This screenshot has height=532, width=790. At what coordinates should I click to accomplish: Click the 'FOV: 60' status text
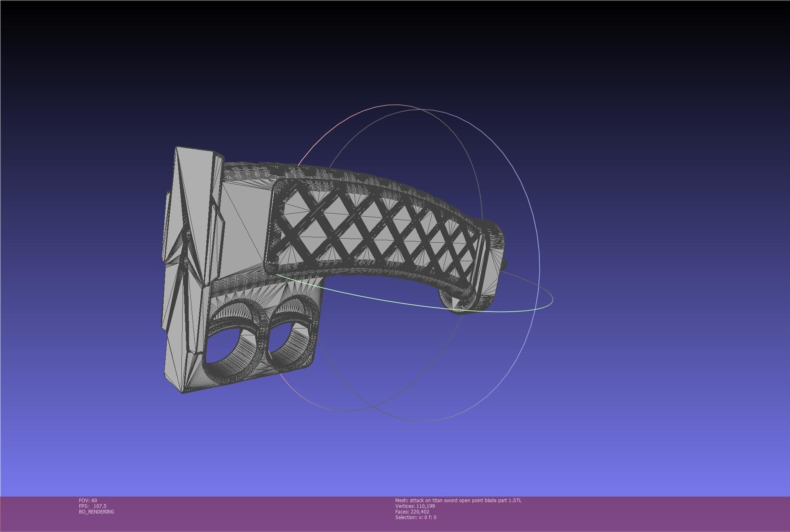[88, 500]
